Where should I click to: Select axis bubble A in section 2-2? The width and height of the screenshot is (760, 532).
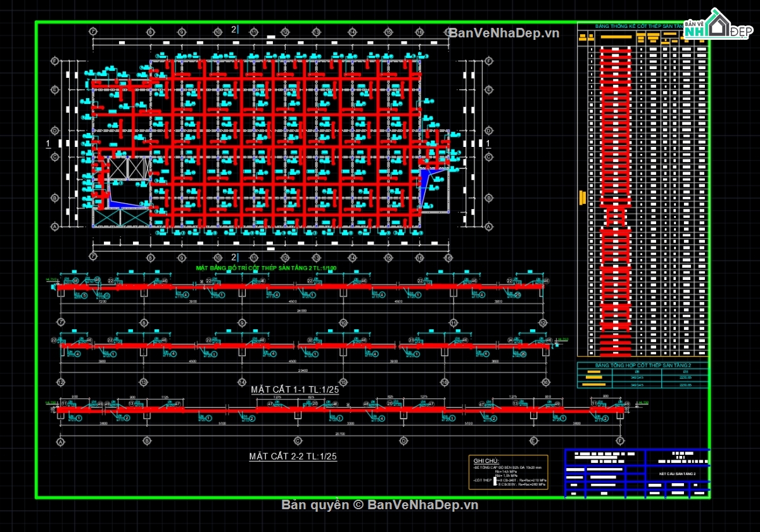61,441
